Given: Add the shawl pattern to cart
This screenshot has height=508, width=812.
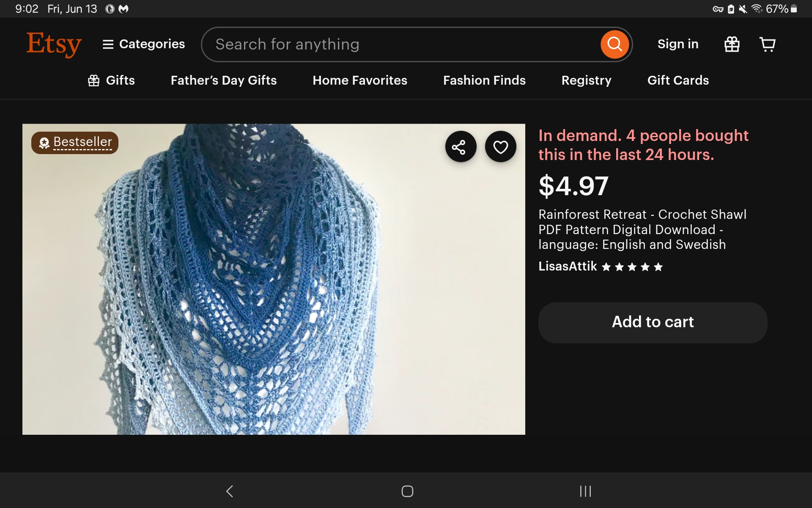Looking at the screenshot, I should click(x=653, y=323).
